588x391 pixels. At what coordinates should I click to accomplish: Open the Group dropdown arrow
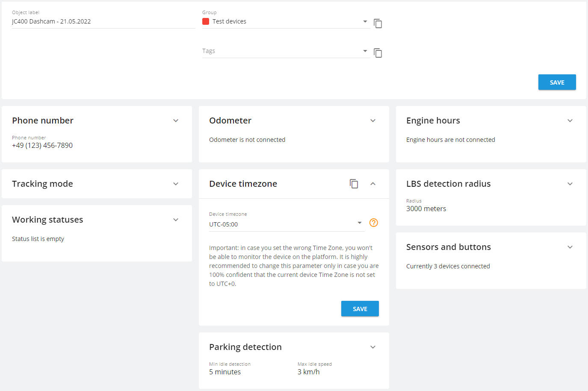point(365,21)
